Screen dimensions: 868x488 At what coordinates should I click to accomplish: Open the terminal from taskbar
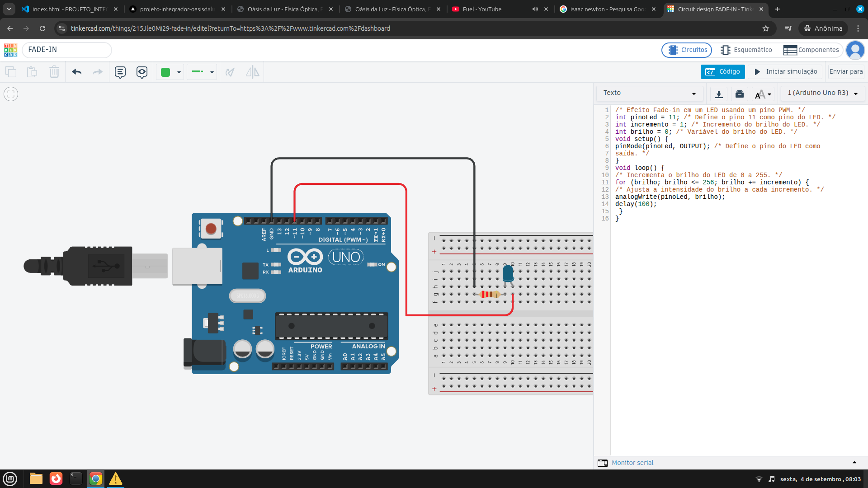(76, 479)
